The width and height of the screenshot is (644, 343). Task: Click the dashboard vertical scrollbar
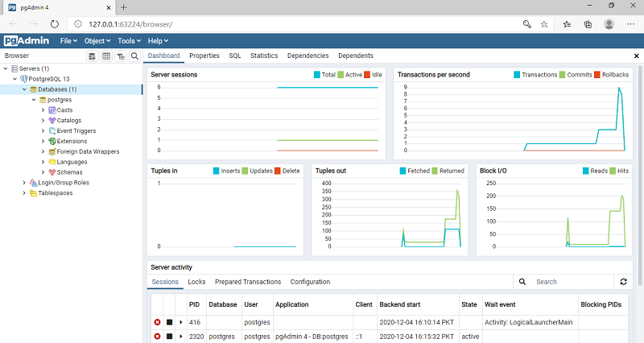coord(640,175)
